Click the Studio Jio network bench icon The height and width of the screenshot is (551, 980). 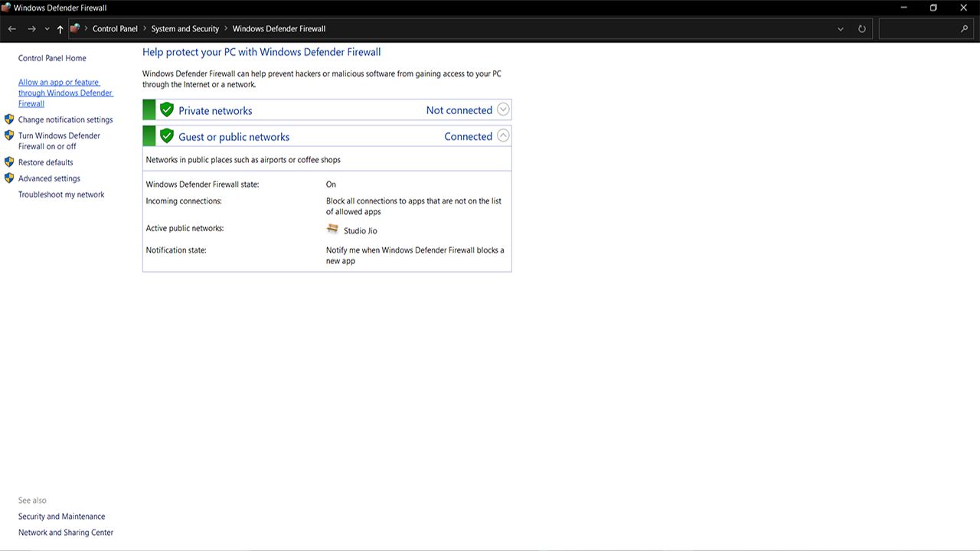pyautogui.click(x=332, y=230)
